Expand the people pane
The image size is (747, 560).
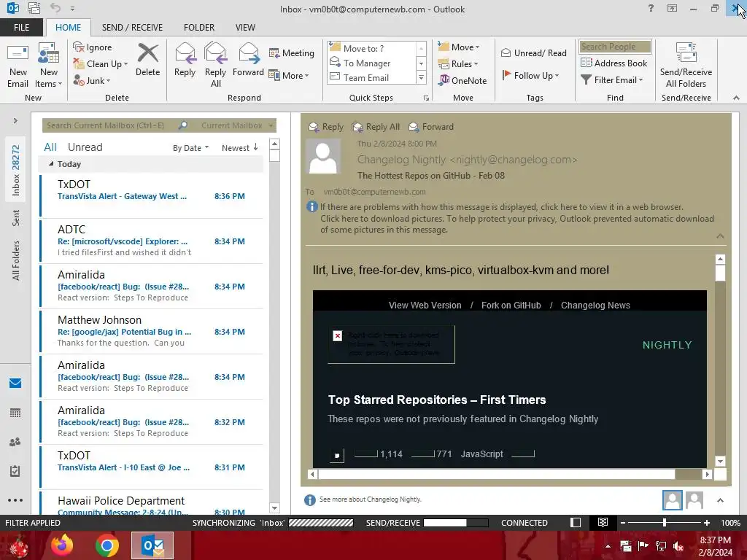coord(720,500)
